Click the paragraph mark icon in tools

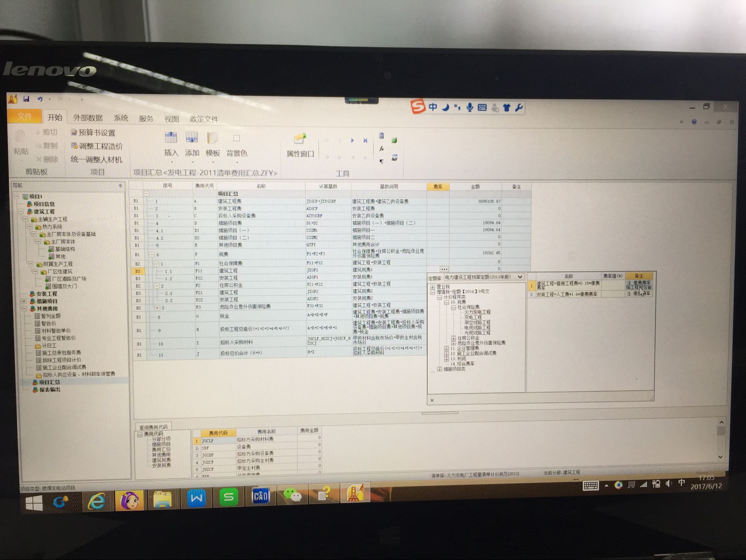point(382,161)
